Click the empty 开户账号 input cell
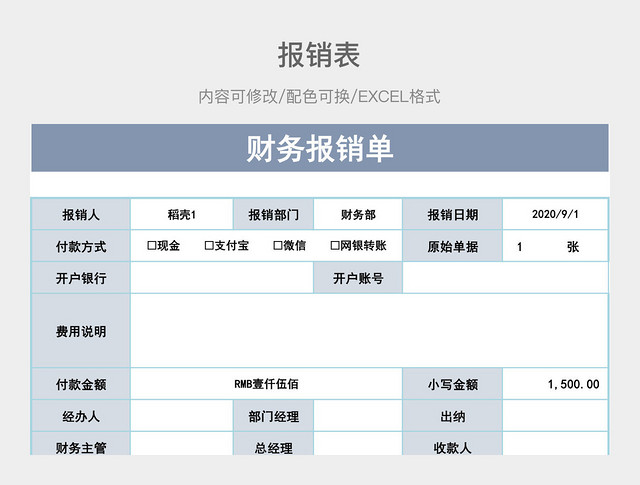The height and width of the screenshot is (485, 640). click(505, 278)
